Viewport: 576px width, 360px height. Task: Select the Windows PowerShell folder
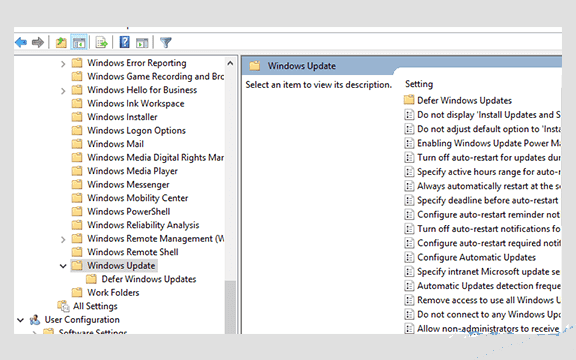[121, 212]
